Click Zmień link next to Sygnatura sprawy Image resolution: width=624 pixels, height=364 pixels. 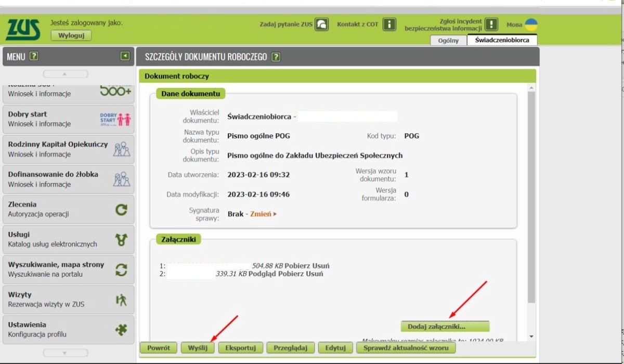[263, 214]
